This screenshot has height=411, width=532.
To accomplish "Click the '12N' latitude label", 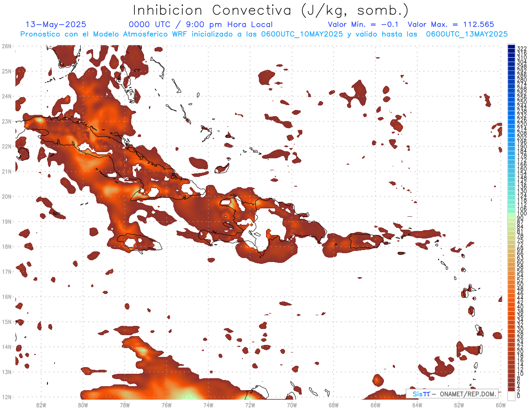I will [6, 397].
